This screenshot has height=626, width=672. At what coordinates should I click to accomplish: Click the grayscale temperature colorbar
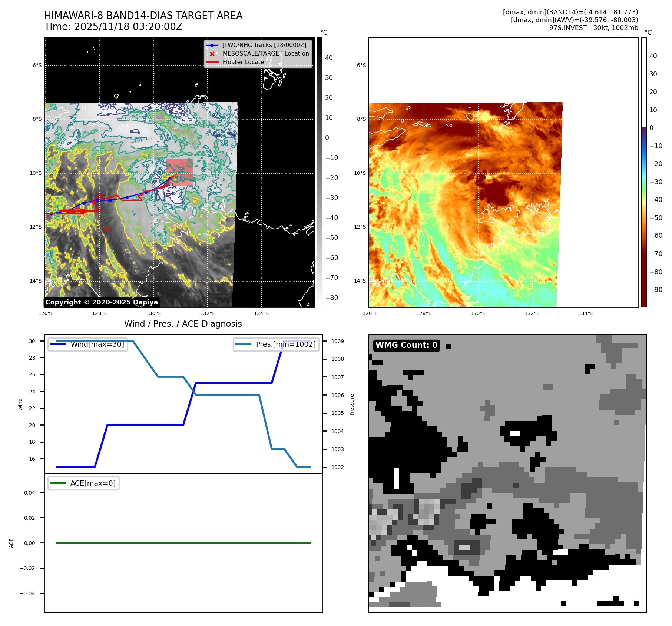[319, 172]
